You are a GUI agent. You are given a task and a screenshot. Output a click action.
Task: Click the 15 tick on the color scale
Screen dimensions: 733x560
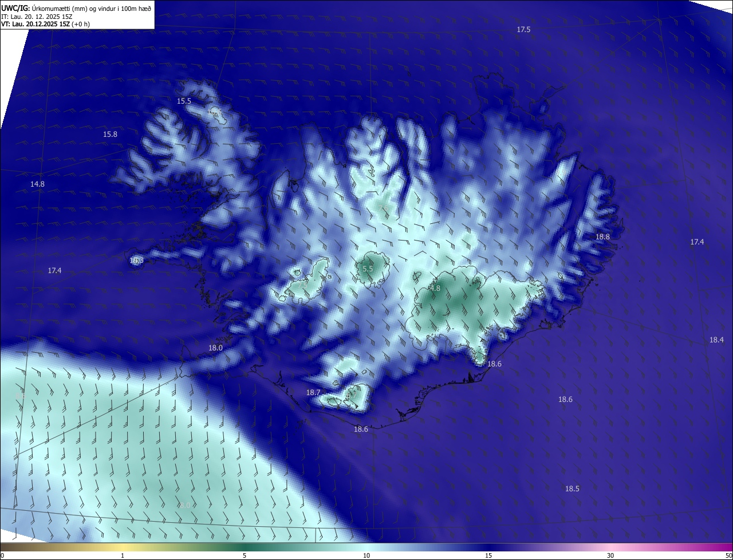488,555
